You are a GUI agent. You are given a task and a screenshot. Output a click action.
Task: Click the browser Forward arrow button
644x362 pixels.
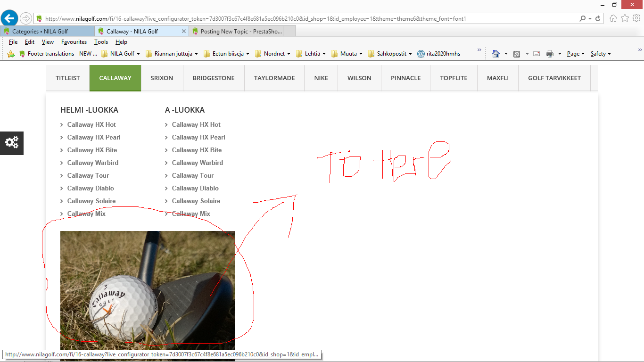(x=25, y=18)
